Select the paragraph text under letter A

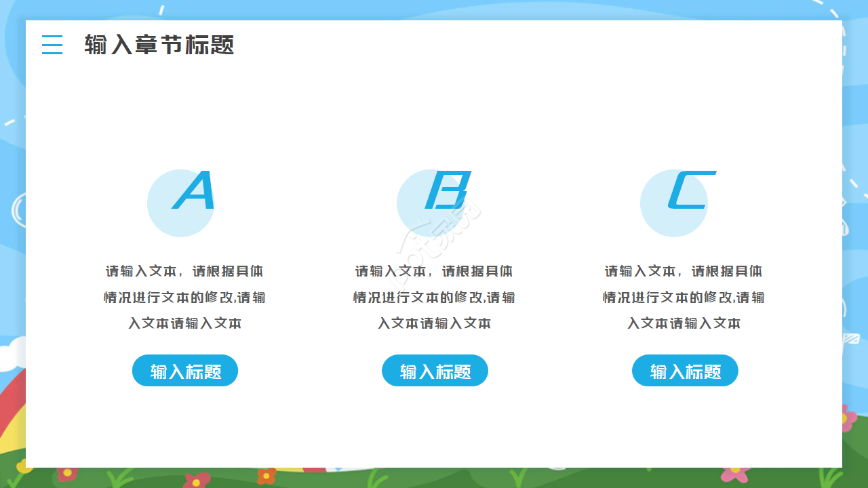pyautogui.click(x=184, y=298)
